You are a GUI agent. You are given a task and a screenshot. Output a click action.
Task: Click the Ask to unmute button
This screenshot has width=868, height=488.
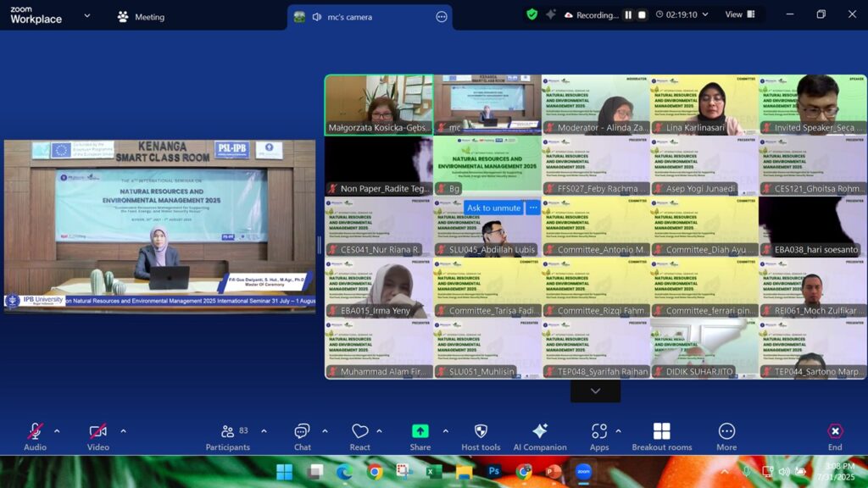493,208
